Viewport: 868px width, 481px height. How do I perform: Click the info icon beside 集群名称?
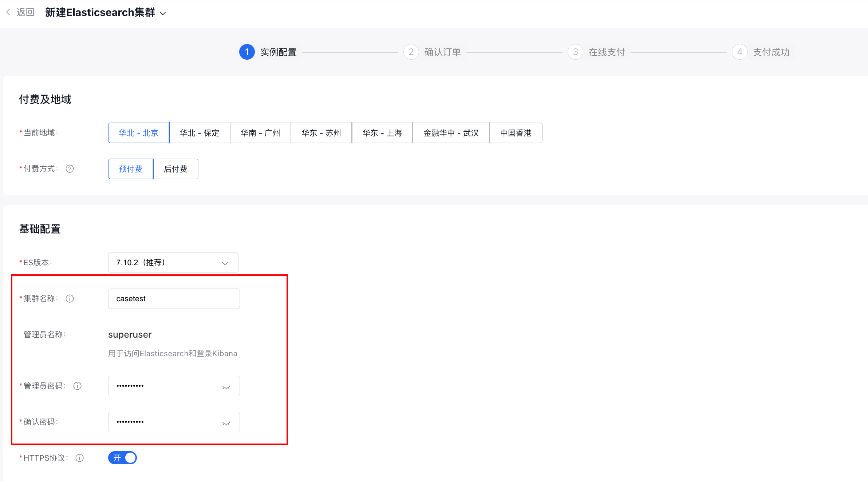(x=70, y=299)
